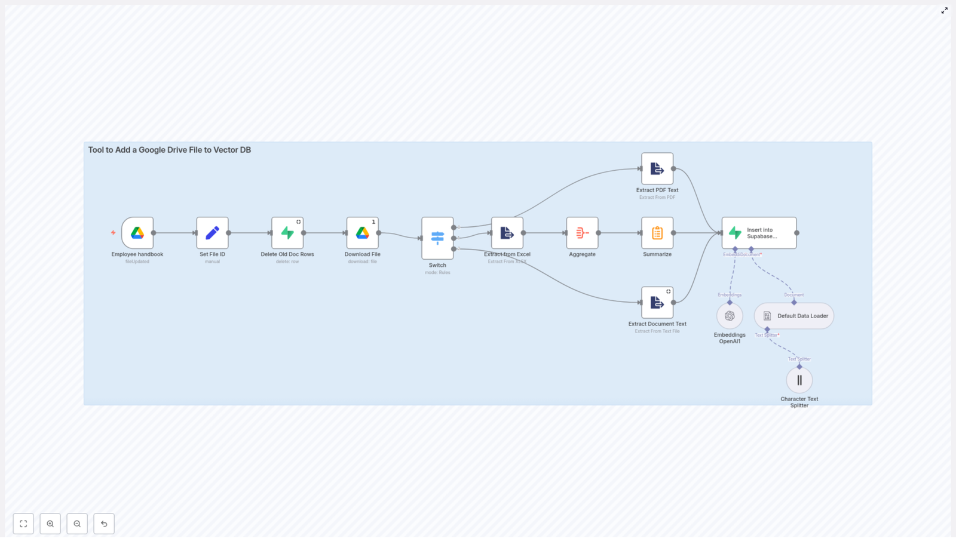
Task: Select the Embeddings OpenAI1 node
Action: [729, 315]
